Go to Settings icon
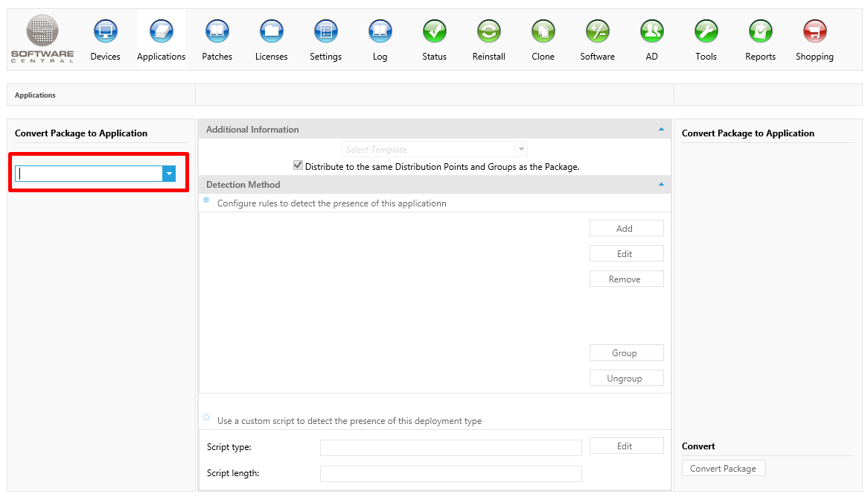The width and height of the screenshot is (868, 500). (x=325, y=32)
